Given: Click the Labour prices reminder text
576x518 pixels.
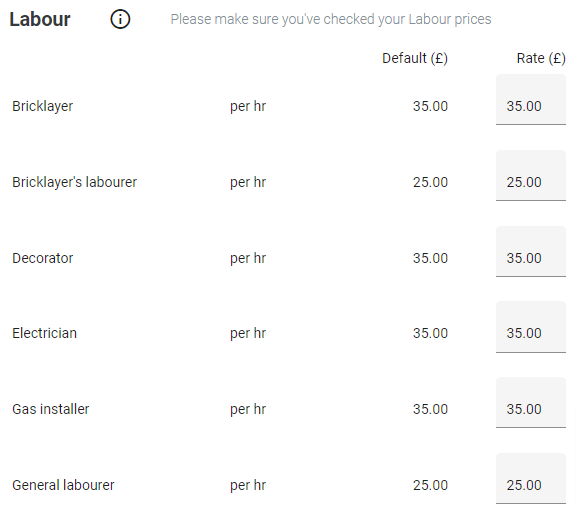Looking at the screenshot, I should (x=331, y=19).
